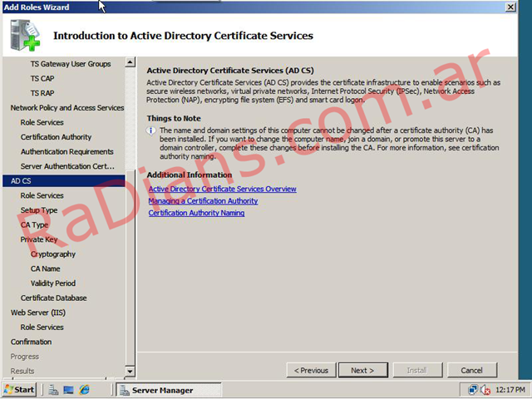Click the info icon under Things to Note
Viewport: 532px width, 399px height.
151,131
